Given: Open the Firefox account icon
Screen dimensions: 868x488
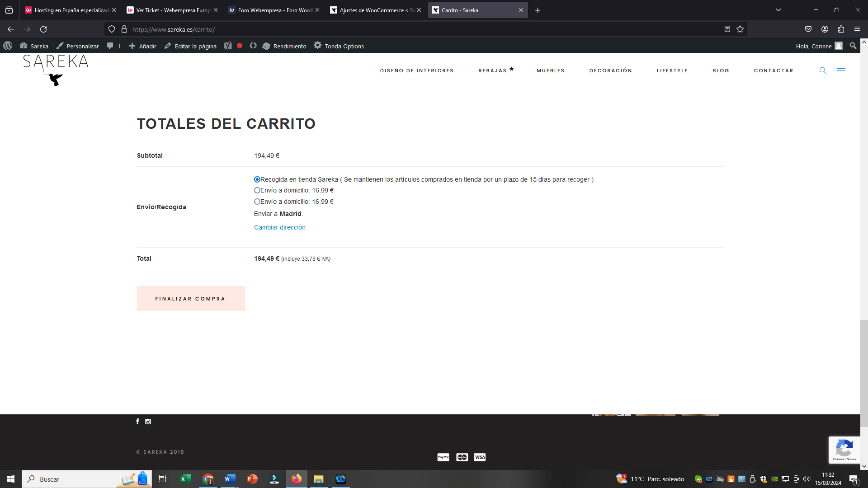Looking at the screenshot, I should pyautogui.click(x=825, y=29).
